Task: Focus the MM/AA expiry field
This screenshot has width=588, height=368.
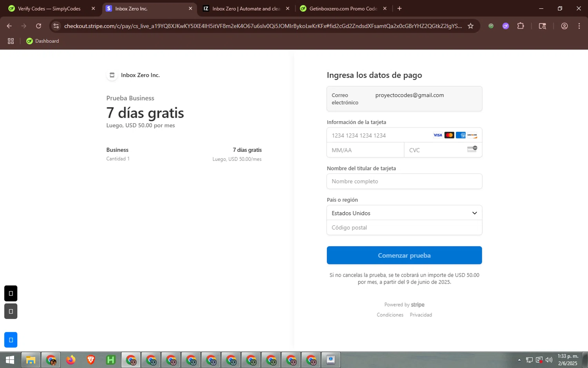Action: click(365, 150)
